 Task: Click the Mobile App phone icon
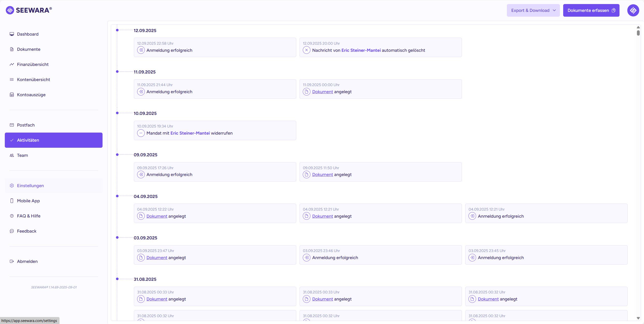coord(12,201)
